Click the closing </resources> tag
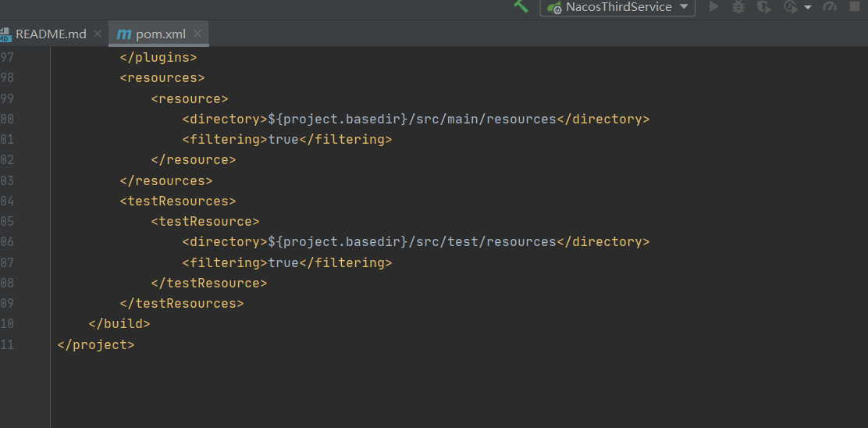868x428 pixels. 166,180
